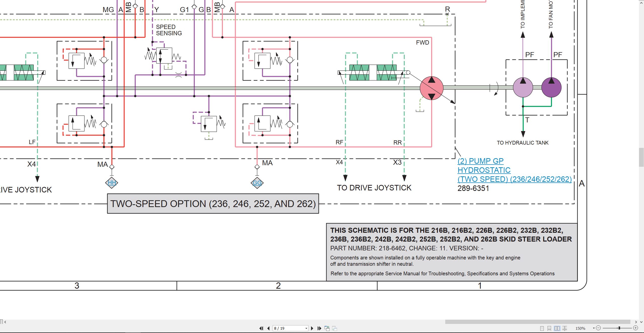Click the RR port label
The width and height of the screenshot is (644, 333).
(x=397, y=143)
